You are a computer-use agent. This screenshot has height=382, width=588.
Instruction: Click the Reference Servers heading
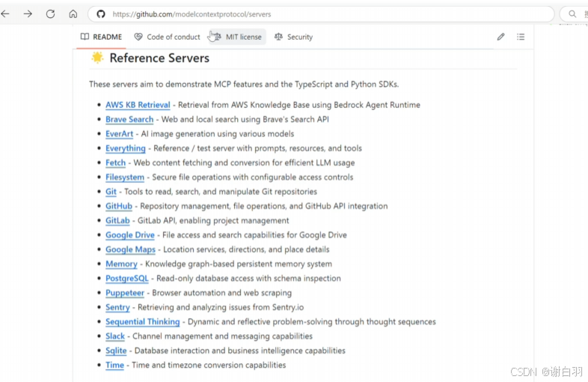[159, 58]
